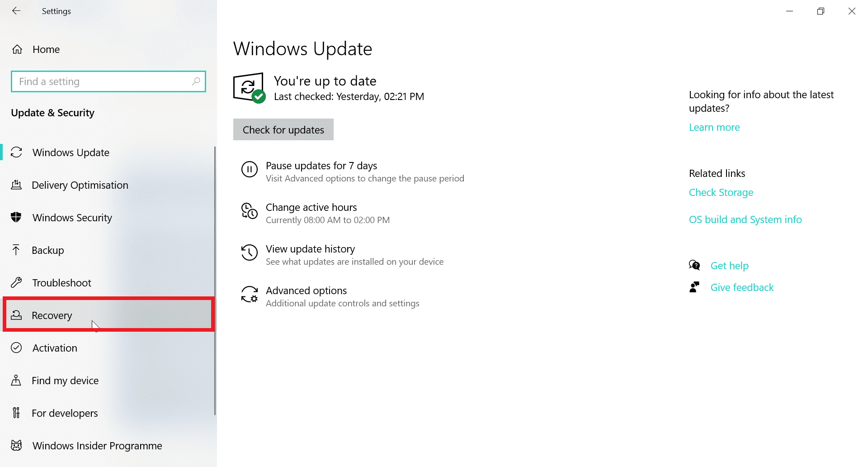Click the Troubleshoot wrench icon
Image resolution: width=868 pixels, height=467 pixels.
(17, 282)
